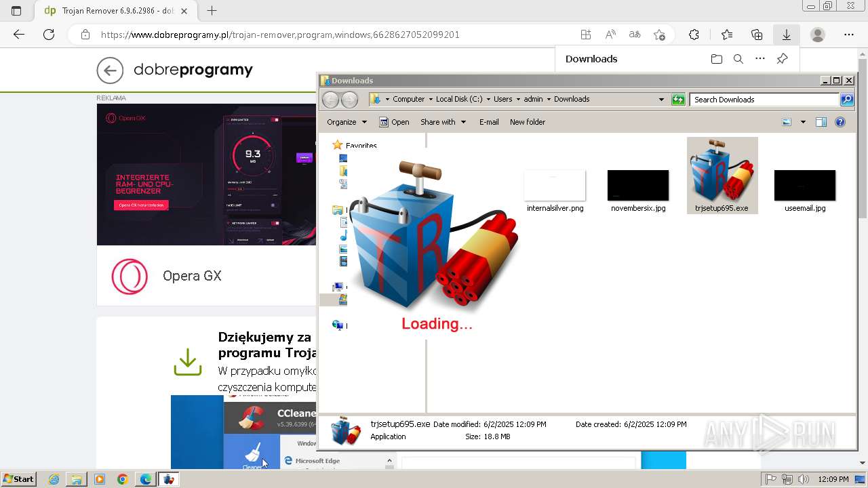Open the Translate page icon
The width and height of the screenshot is (868, 488).
pyautogui.click(x=635, y=35)
